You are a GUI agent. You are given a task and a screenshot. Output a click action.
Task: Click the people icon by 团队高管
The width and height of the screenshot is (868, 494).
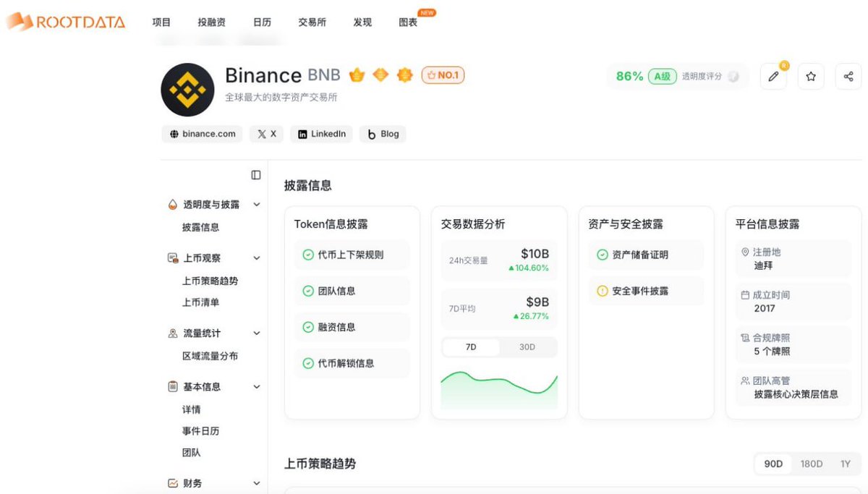[745, 380]
